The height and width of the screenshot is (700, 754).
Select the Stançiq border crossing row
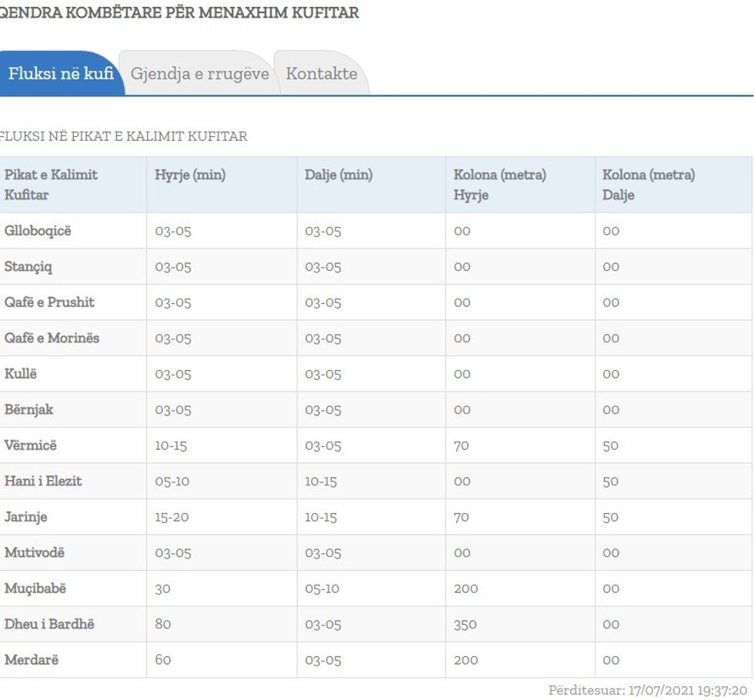point(28,267)
